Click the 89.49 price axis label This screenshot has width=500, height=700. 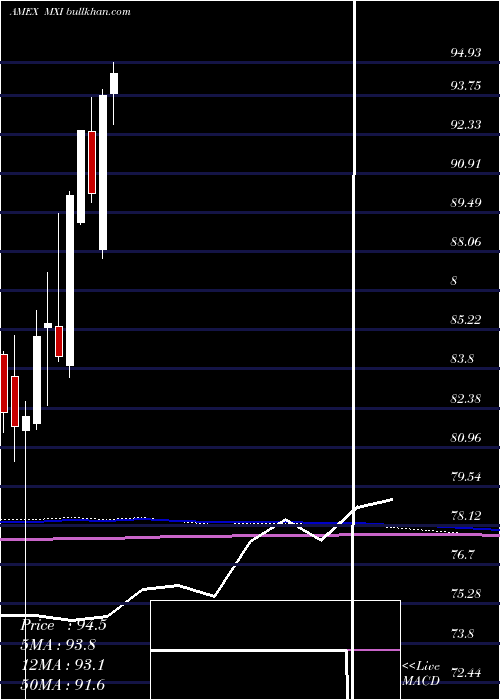[x=466, y=203]
